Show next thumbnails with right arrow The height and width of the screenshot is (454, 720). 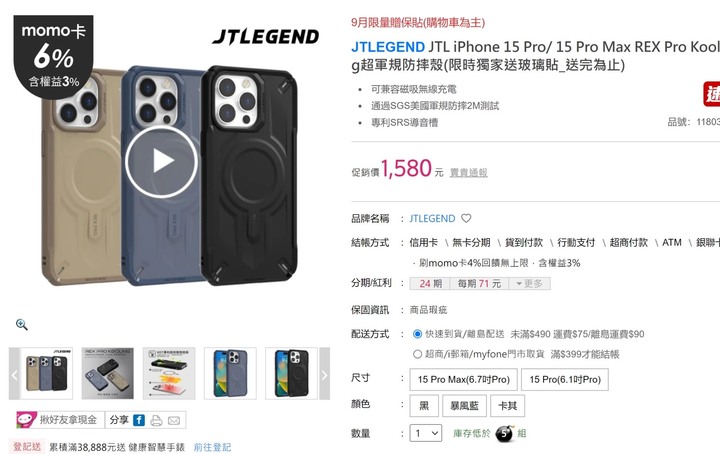324,374
